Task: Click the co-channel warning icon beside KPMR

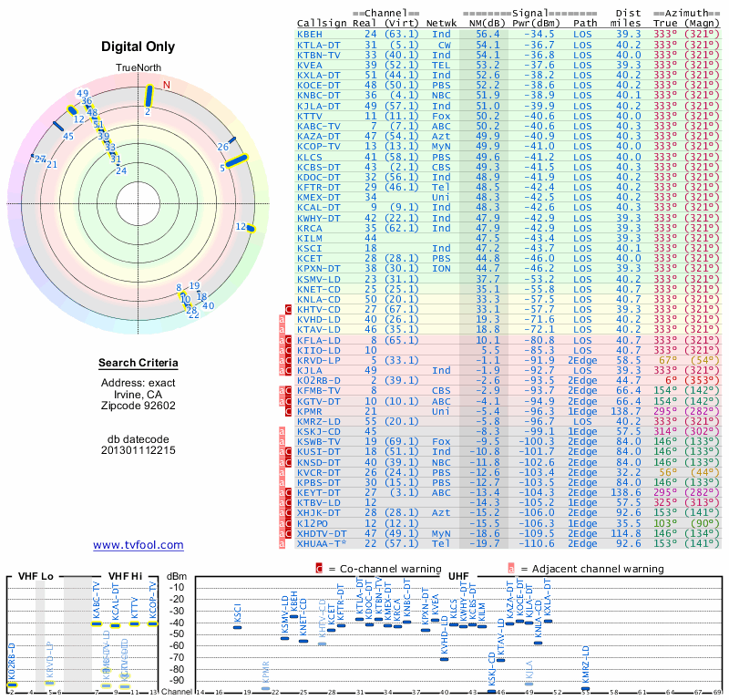Action: (x=288, y=411)
